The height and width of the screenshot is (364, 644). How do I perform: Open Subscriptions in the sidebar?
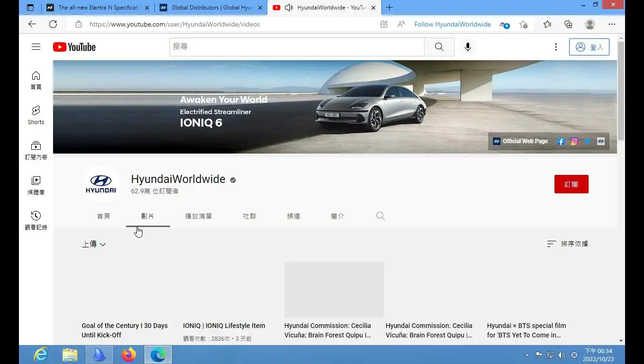tap(36, 151)
